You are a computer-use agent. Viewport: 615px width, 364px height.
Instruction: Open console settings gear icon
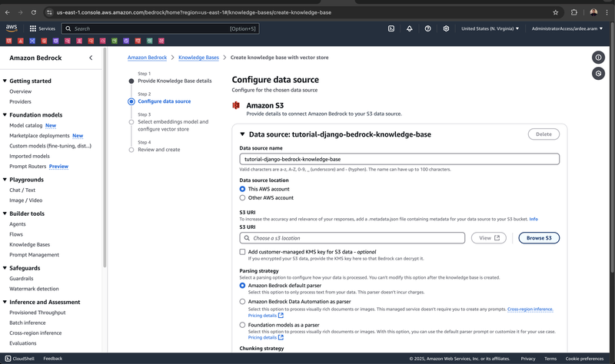click(x=446, y=28)
